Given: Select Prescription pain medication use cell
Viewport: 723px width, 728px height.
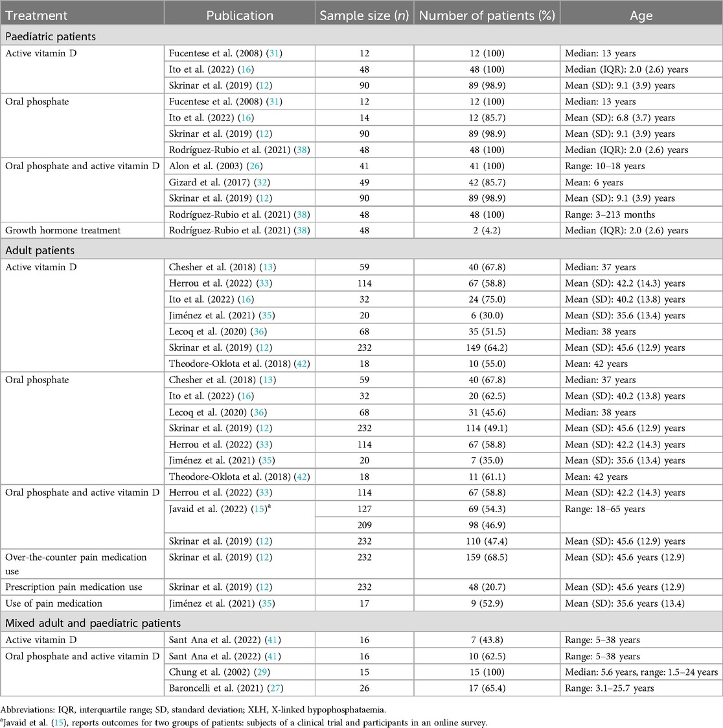Looking at the screenshot, I should click(82, 587).
